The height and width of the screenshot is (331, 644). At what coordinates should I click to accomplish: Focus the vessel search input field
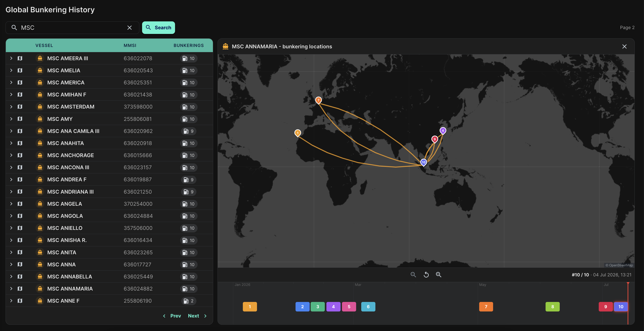click(72, 27)
